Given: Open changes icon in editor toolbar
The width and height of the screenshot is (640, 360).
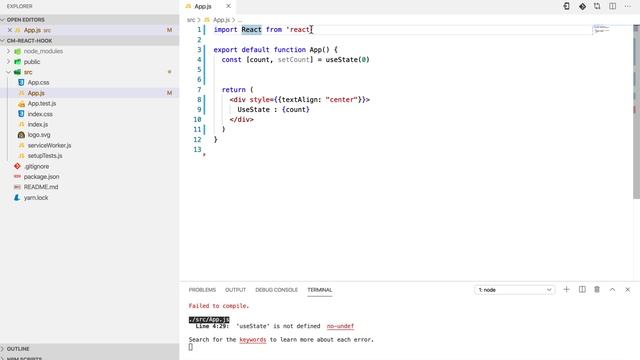Looking at the screenshot, I should (567, 6).
